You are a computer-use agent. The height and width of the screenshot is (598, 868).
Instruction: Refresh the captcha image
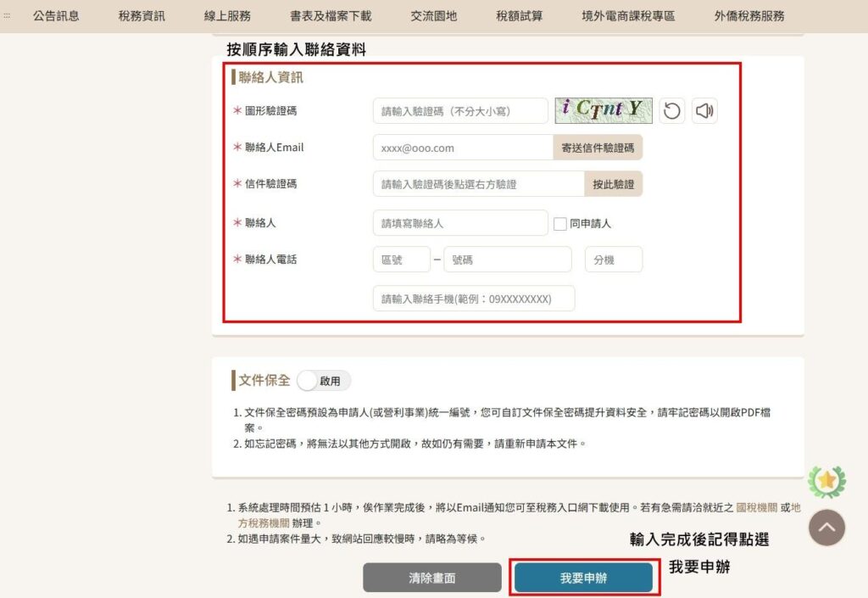672,111
